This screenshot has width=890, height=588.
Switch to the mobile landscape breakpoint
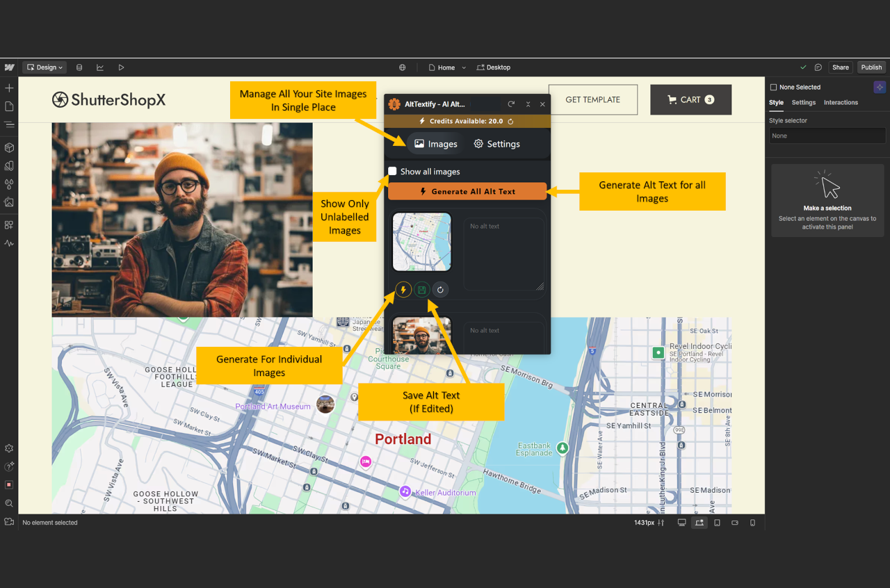point(735,523)
